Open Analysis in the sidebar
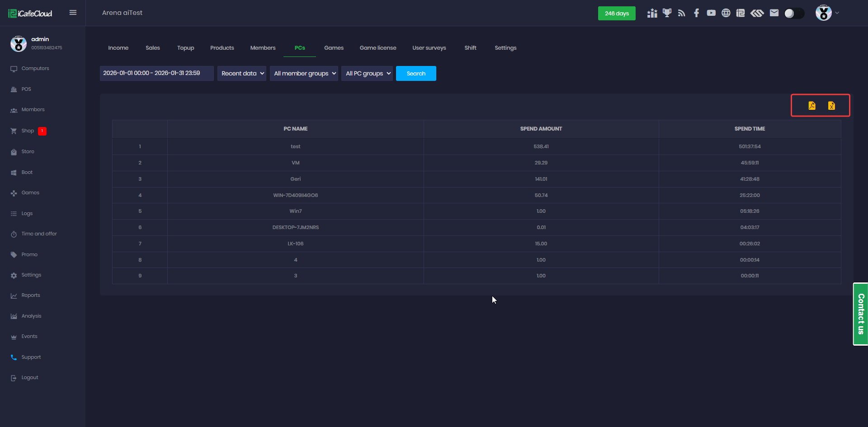This screenshot has height=427, width=868. click(x=31, y=316)
